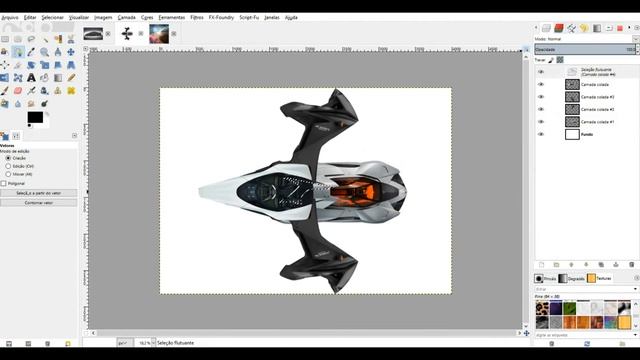This screenshot has height=360, width=640.
Task: Toggle eye of top Camada colada layer
Action: (541, 84)
